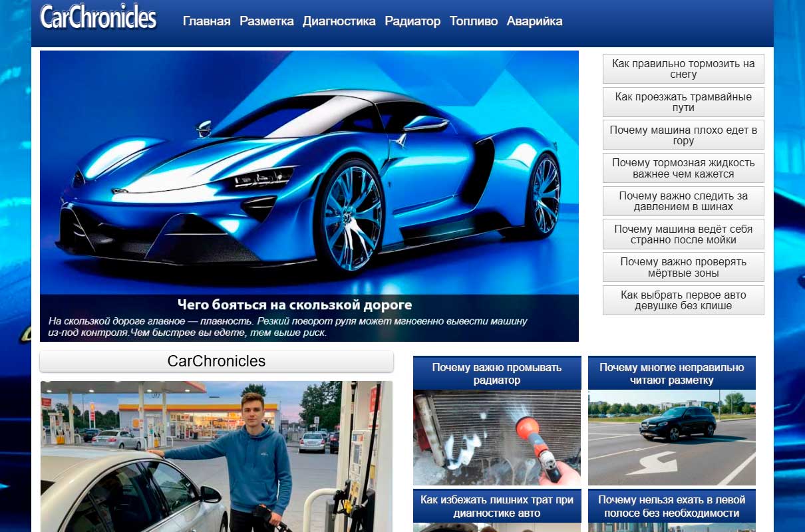Open the Диагностика section

pos(339,21)
